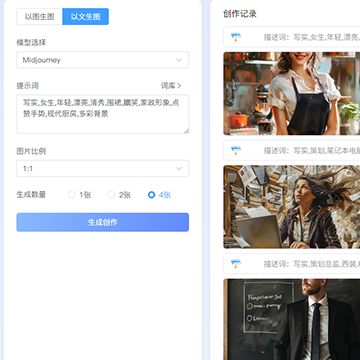This screenshot has height=360, width=360.
Task: Select the 2张 quantity radio button
Action: click(111, 195)
